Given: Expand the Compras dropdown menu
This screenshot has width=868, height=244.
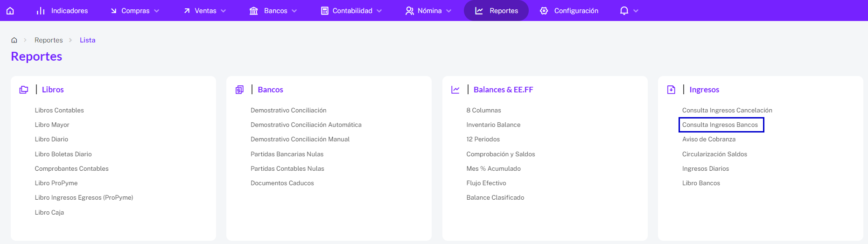Looking at the screenshot, I should pos(135,10).
